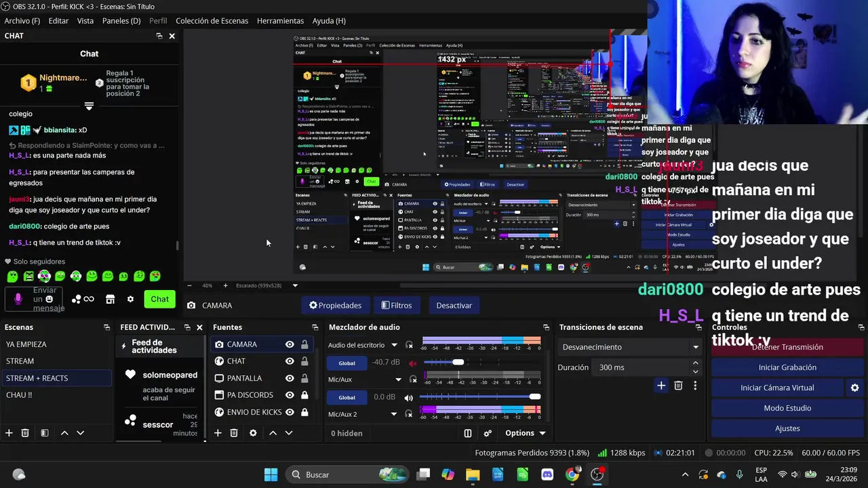The height and width of the screenshot is (488, 868).
Task: Click Iniciar Cámara Virtual button
Action: pyautogui.click(x=777, y=388)
